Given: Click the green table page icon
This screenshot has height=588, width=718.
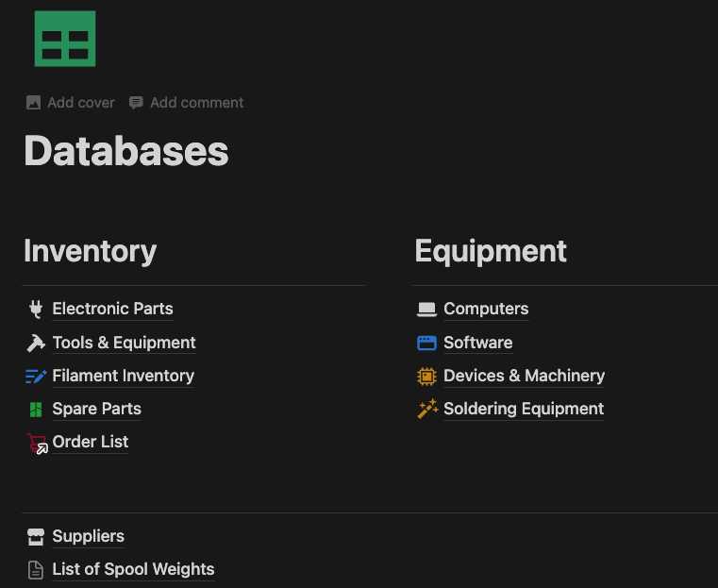Looking at the screenshot, I should click(65, 39).
